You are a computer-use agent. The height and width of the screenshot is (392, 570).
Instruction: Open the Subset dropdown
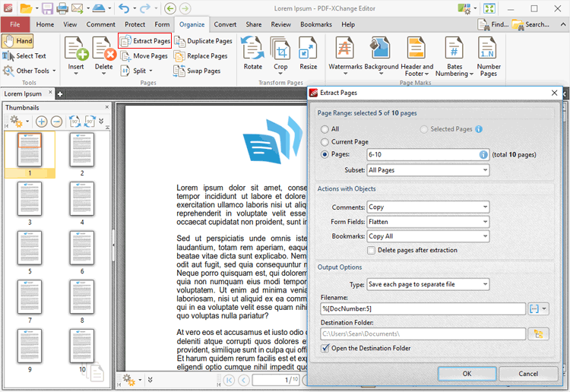coord(428,170)
